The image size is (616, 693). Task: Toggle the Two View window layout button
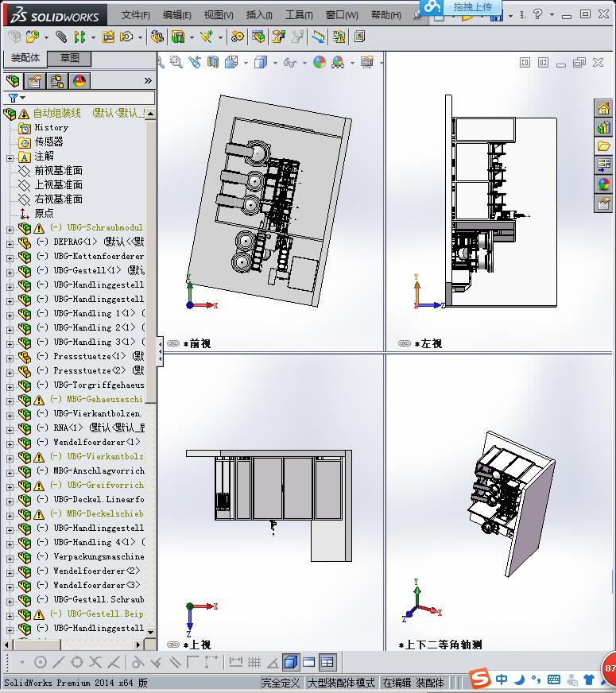click(308, 662)
